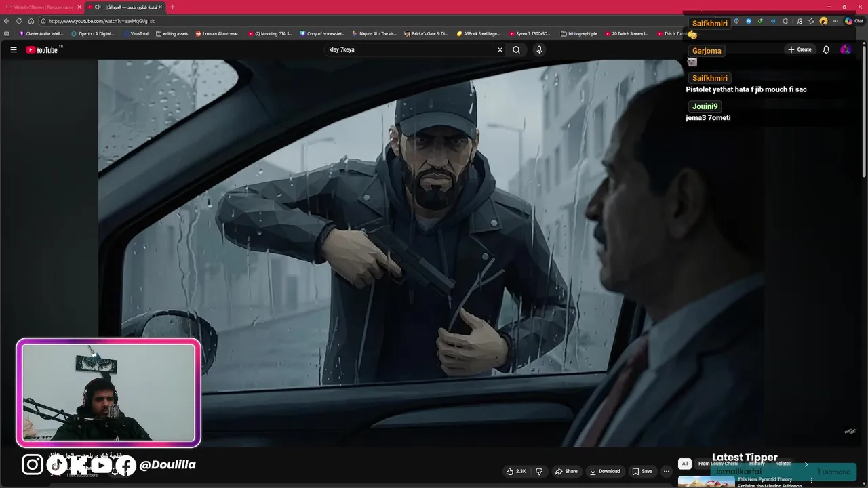Open 'This New Pyramid Theory' video thumbnail
The width and height of the screenshot is (868, 488).
coord(706,481)
